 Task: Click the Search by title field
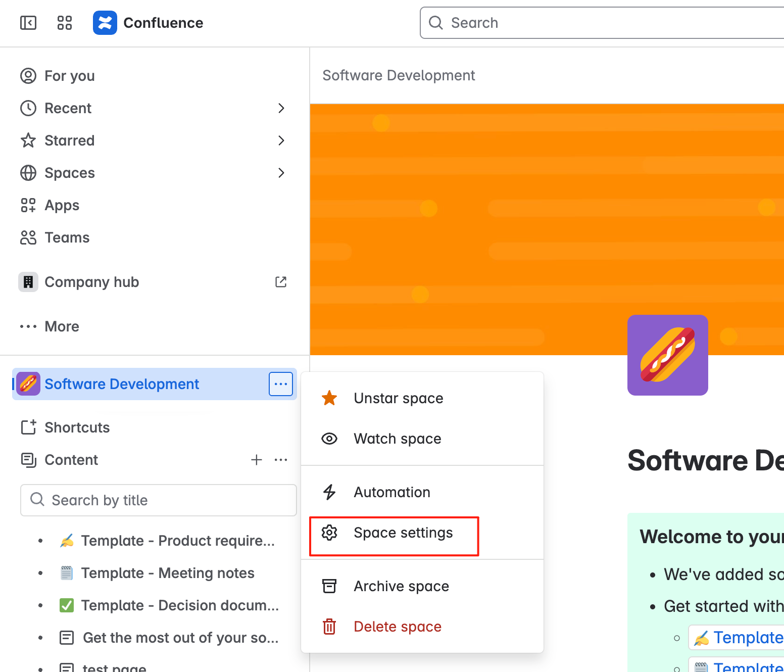(159, 500)
